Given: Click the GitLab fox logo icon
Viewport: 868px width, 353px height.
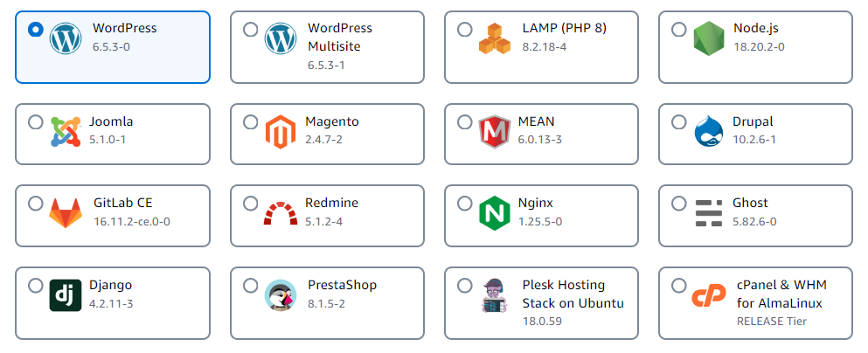Looking at the screenshot, I should pos(66,213).
